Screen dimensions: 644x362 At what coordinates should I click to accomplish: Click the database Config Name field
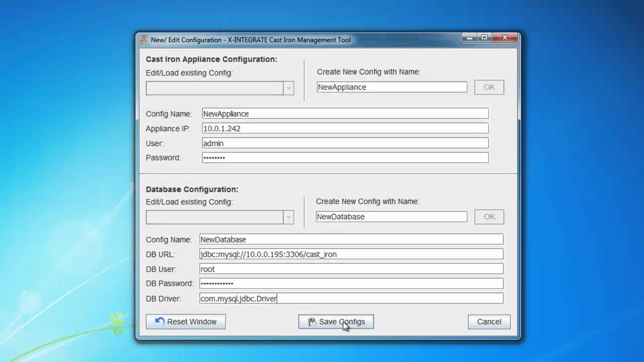351,239
